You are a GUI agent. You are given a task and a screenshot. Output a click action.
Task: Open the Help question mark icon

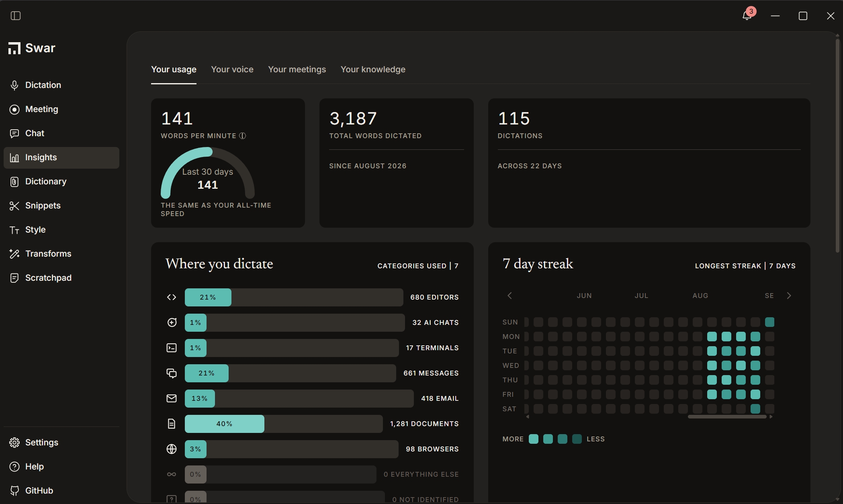[x=14, y=467]
